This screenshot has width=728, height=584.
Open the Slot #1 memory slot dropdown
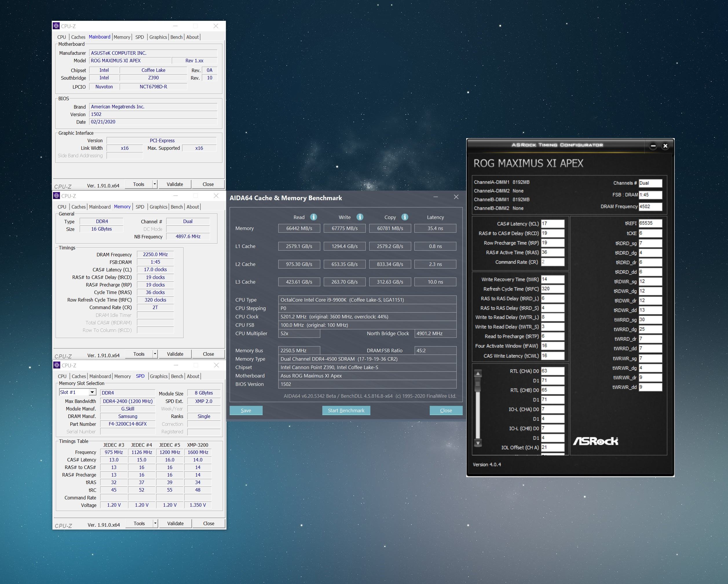(x=92, y=392)
